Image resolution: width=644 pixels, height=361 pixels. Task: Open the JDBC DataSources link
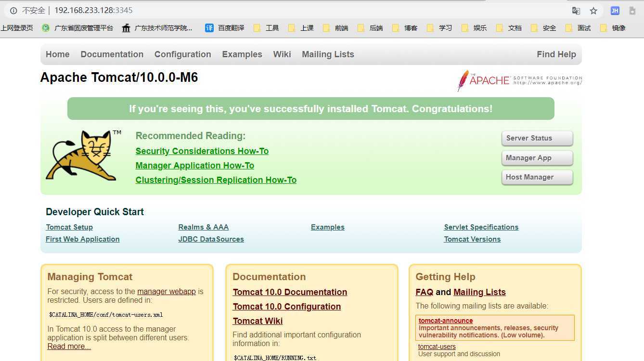(211, 239)
